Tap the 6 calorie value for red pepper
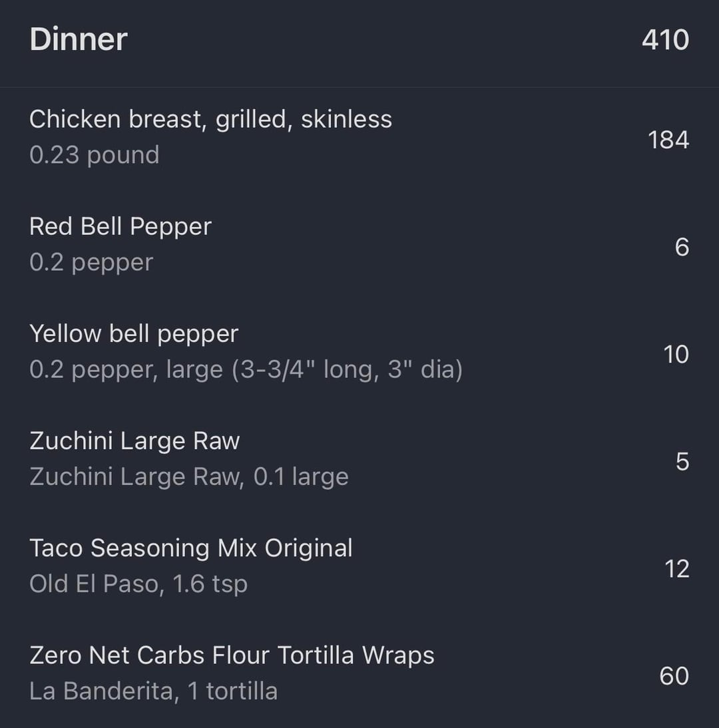The image size is (719, 728). pyautogui.click(x=682, y=247)
